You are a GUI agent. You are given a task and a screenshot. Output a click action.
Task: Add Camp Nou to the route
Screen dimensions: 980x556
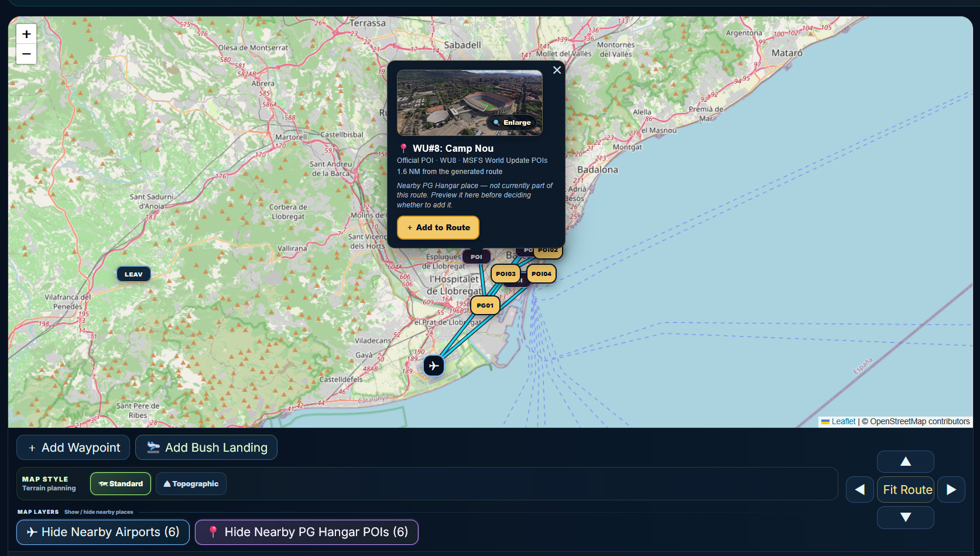coord(438,227)
